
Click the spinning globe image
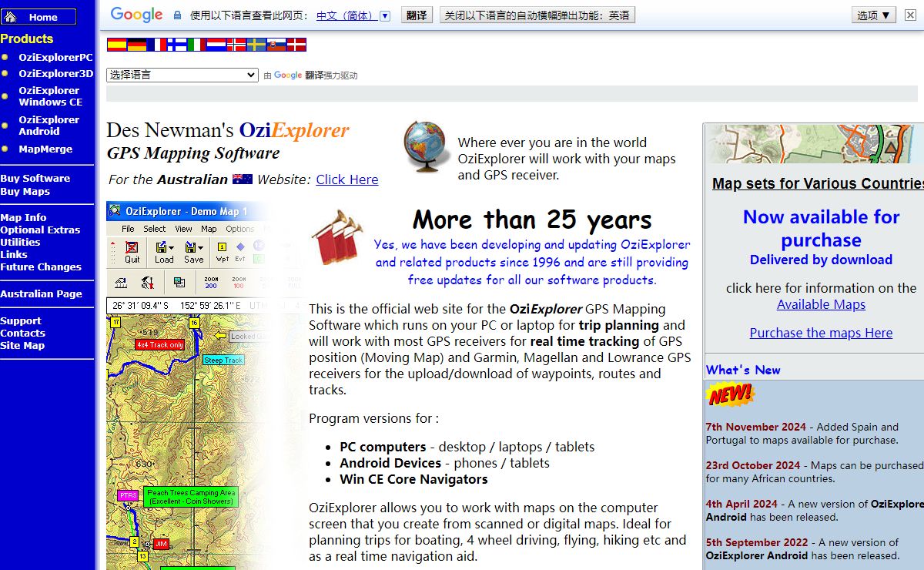point(427,147)
